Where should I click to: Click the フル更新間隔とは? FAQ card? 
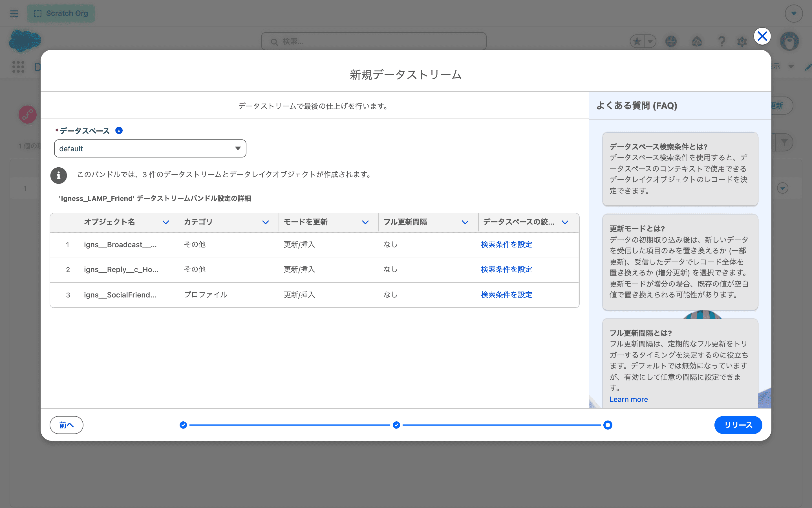click(x=680, y=364)
